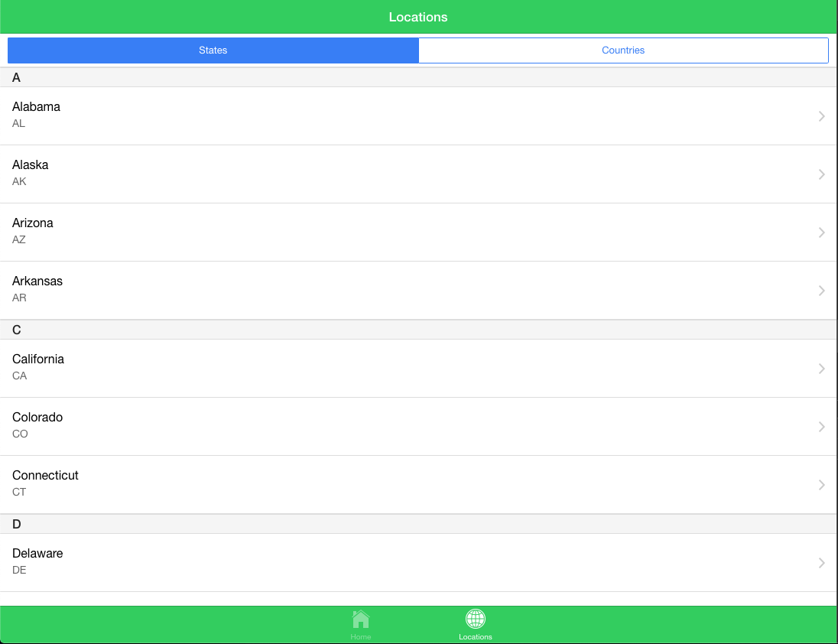Select the California state name
This screenshot has width=838, height=644.
point(38,359)
